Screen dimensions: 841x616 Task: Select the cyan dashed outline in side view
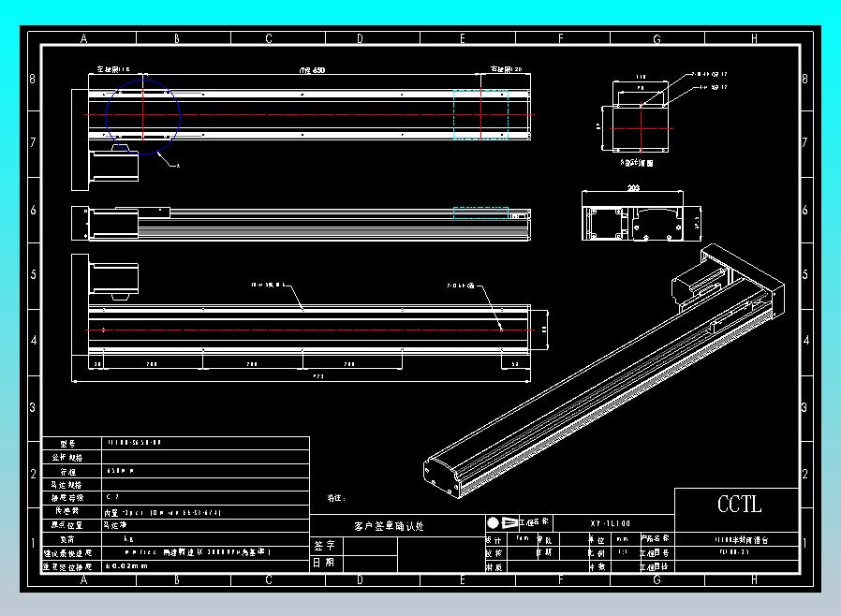(x=481, y=213)
